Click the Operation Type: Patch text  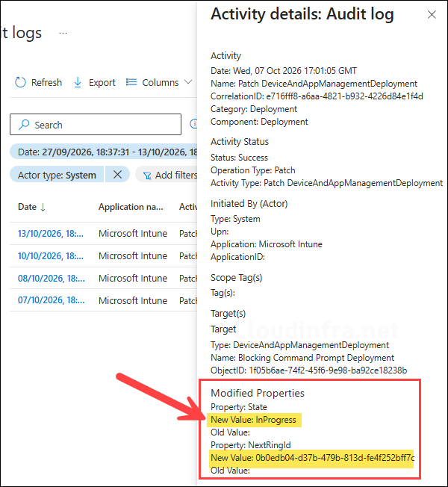point(252,170)
